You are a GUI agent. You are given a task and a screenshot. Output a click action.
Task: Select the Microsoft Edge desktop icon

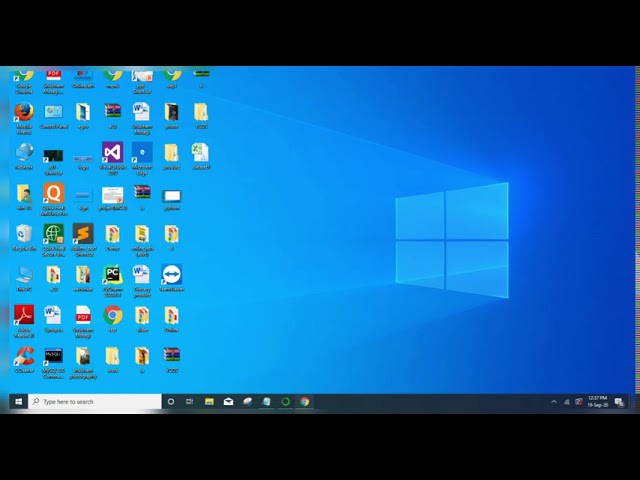pos(142,153)
